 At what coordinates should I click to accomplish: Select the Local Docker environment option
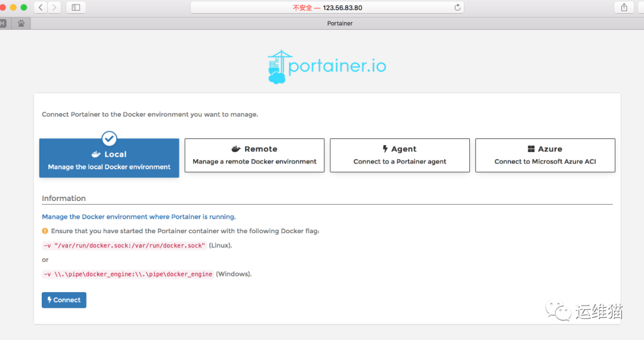pos(109,158)
